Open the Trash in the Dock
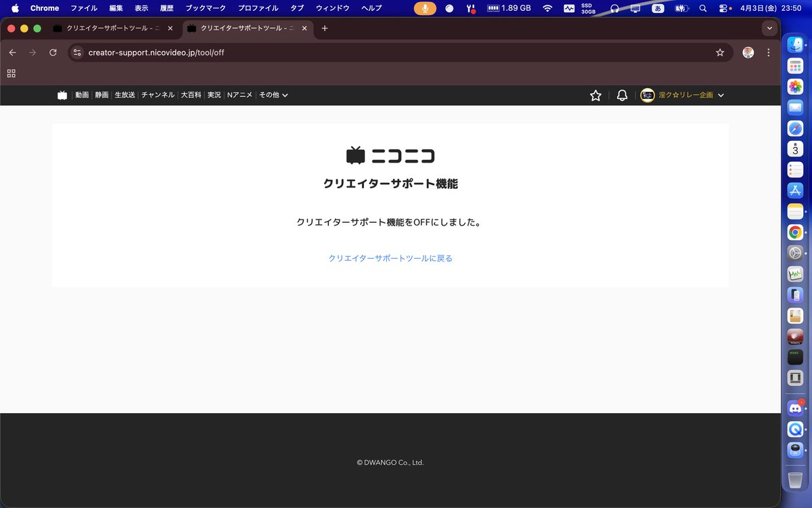Viewport: 812px width, 508px height. point(795,479)
